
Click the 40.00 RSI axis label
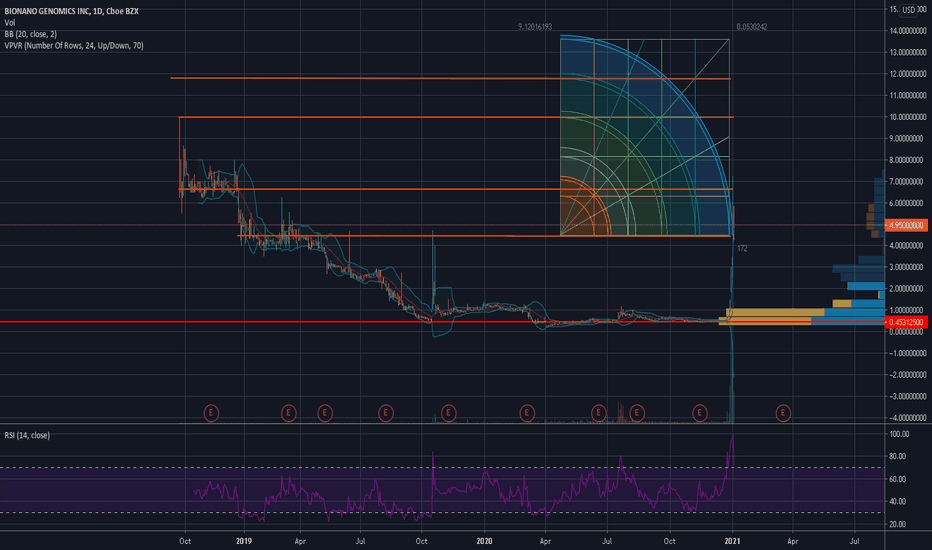899,501
